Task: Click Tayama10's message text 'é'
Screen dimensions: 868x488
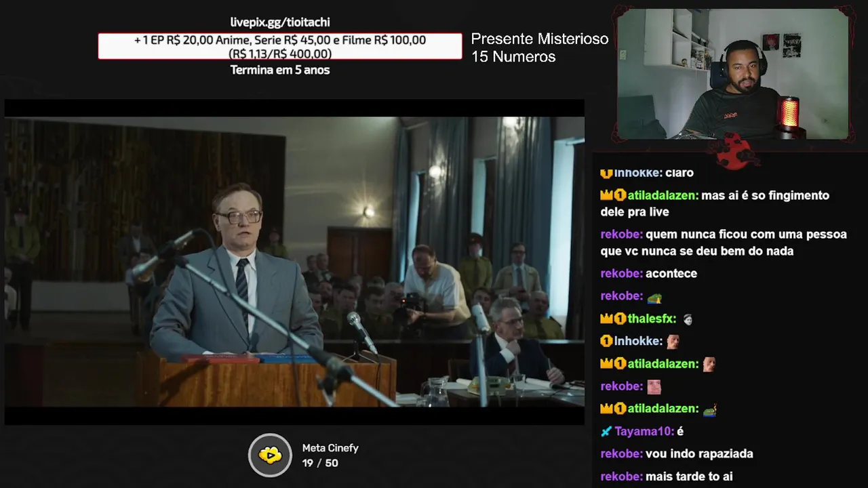Action: coord(680,432)
